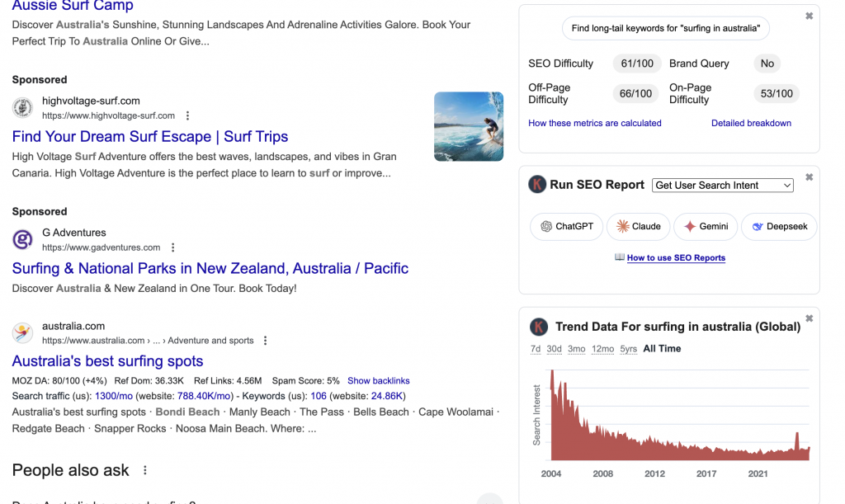This screenshot has height=504, width=845.
Task: Click the G Adventures site favicon
Action: (22, 239)
